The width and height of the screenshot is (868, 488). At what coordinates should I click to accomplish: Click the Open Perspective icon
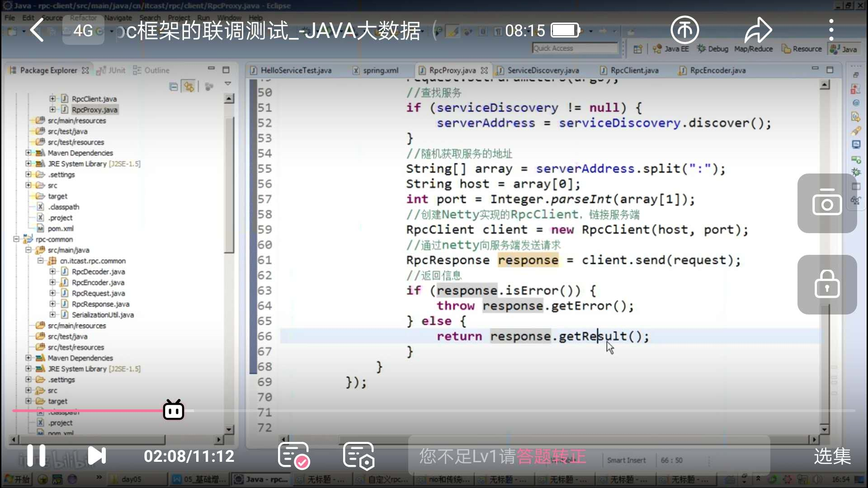[x=637, y=49]
